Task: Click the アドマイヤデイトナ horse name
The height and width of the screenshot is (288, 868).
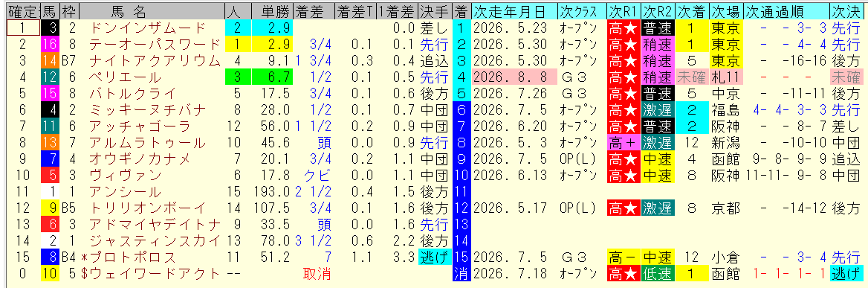Action: pyautogui.click(x=155, y=225)
